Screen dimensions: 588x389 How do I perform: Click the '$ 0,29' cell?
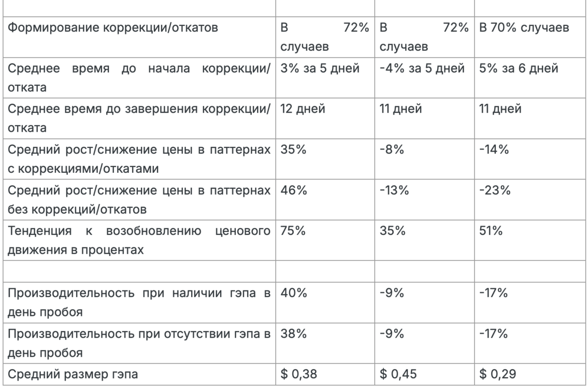[x=498, y=374]
